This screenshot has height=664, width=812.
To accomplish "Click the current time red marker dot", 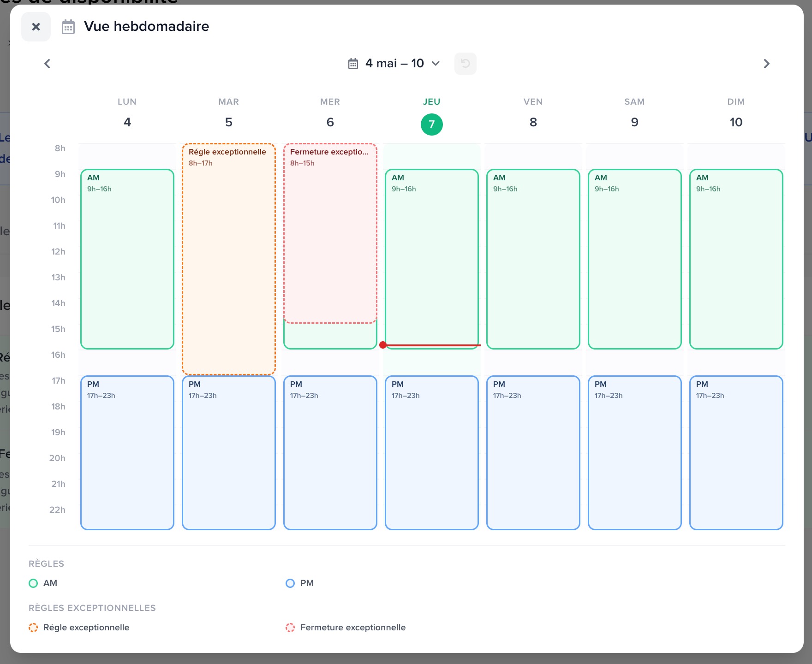I will point(383,345).
